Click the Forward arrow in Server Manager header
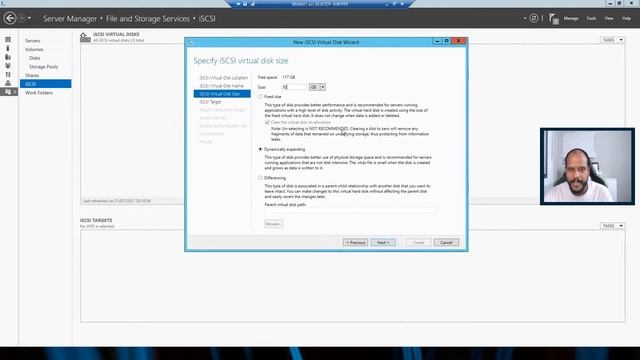 tap(22, 18)
